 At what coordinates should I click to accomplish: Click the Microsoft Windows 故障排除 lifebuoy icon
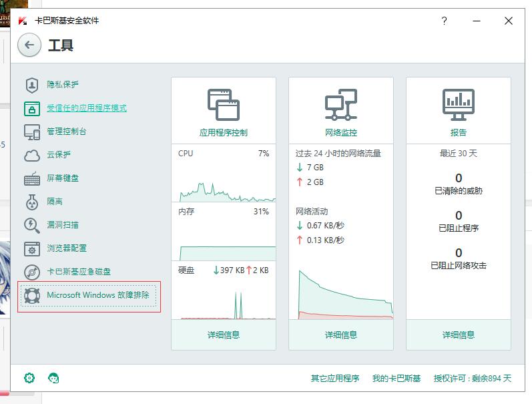[x=32, y=296]
